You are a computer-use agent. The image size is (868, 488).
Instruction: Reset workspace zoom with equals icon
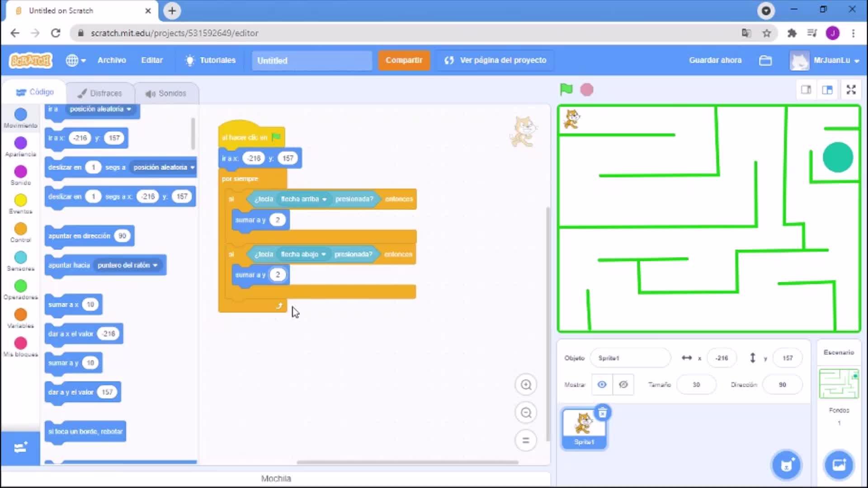[x=526, y=440]
